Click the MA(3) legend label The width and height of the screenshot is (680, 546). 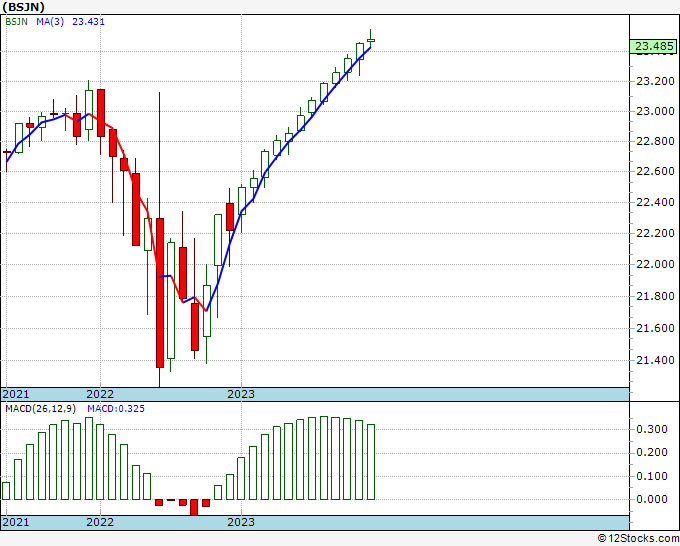click(x=50, y=22)
